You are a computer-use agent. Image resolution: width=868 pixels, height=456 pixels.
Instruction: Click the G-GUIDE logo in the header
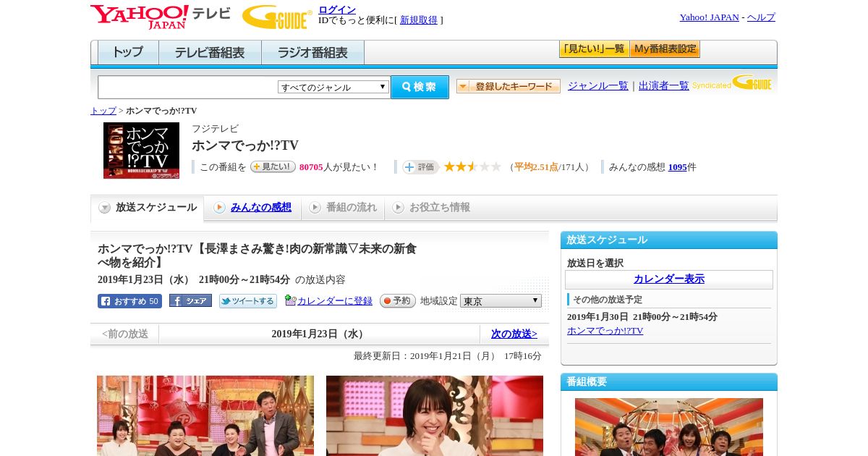[x=277, y=17]
